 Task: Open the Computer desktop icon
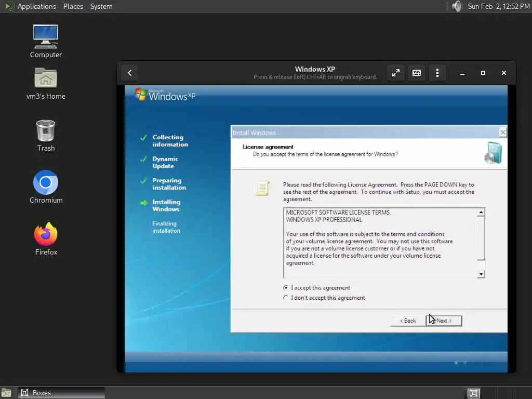click(46, 41)
